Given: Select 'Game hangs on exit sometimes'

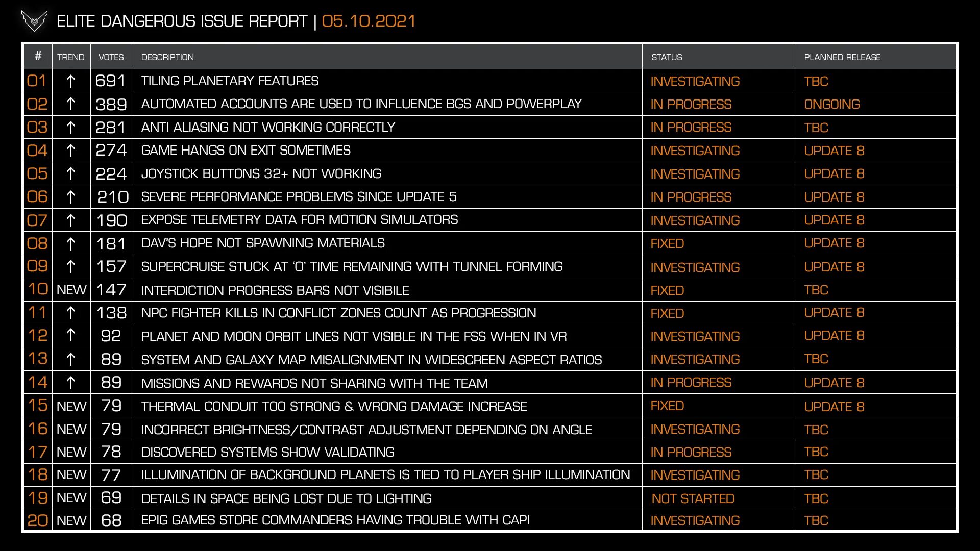Looking at the screenshot, I should pos(246,151).
